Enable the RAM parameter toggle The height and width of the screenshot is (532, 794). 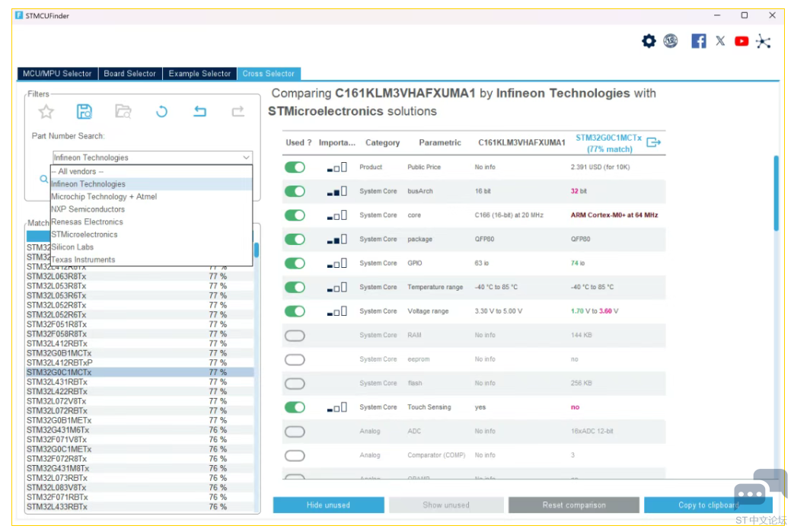(295, 335)
